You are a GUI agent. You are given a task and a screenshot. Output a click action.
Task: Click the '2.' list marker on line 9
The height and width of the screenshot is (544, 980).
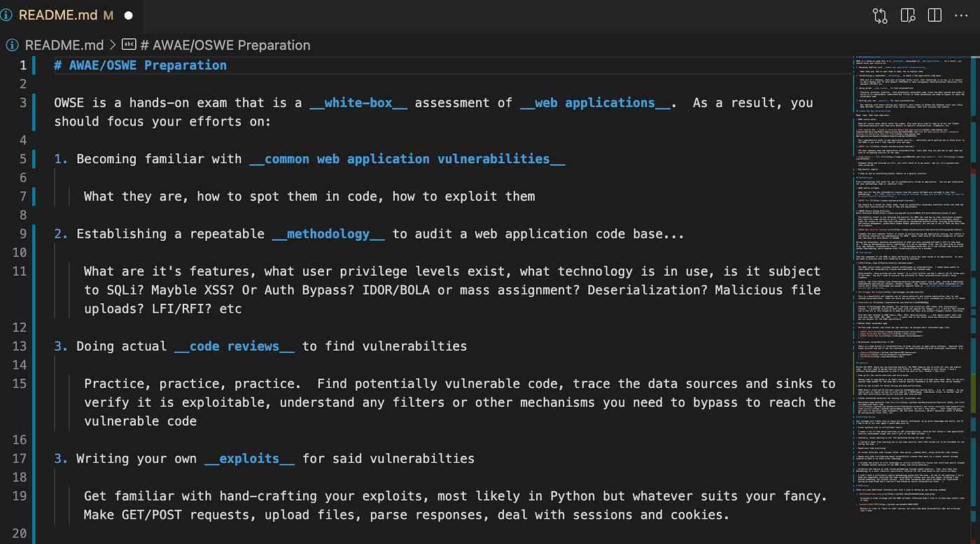coord(62,234)
